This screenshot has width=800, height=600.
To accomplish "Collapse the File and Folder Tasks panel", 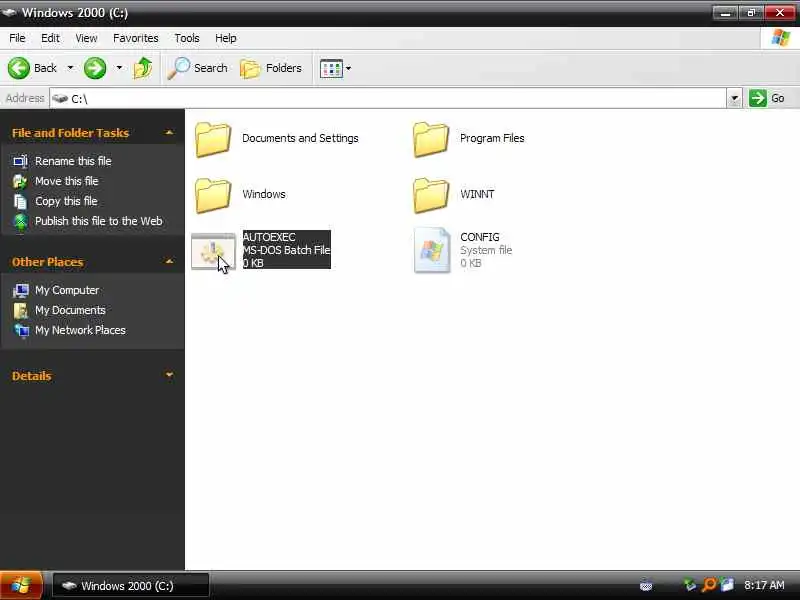I will pyautogui.click(x=169, y=133).
